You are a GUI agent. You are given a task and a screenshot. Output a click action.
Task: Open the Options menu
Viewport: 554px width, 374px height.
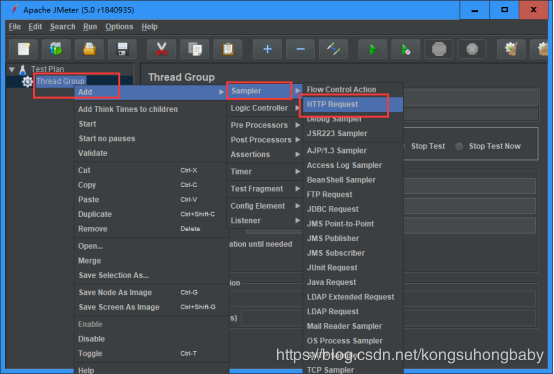pyautogui.click(x=119, y=27)
